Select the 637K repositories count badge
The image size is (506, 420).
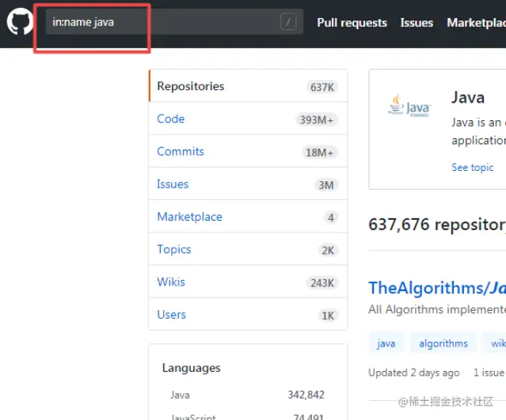322,87
